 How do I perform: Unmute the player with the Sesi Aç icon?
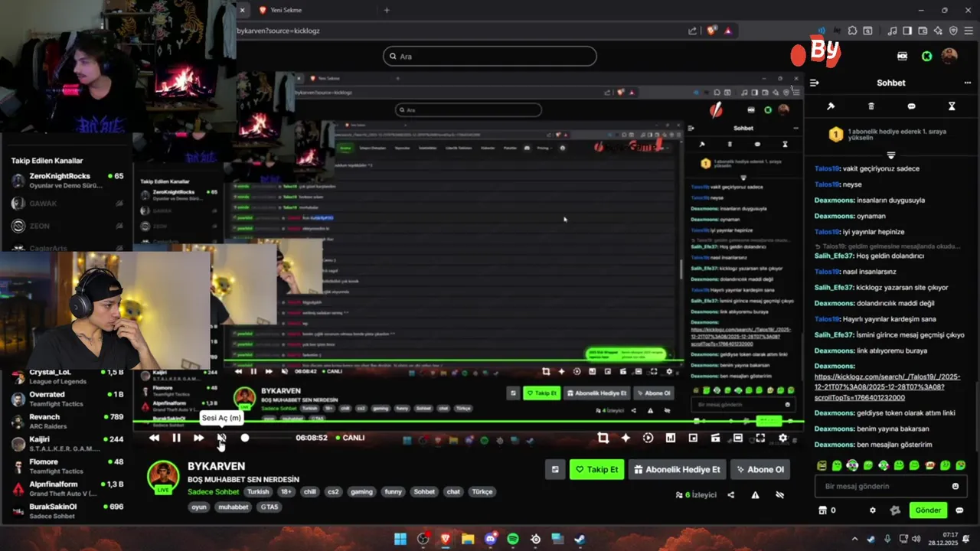pyautogui.click(x=221, y=438)
